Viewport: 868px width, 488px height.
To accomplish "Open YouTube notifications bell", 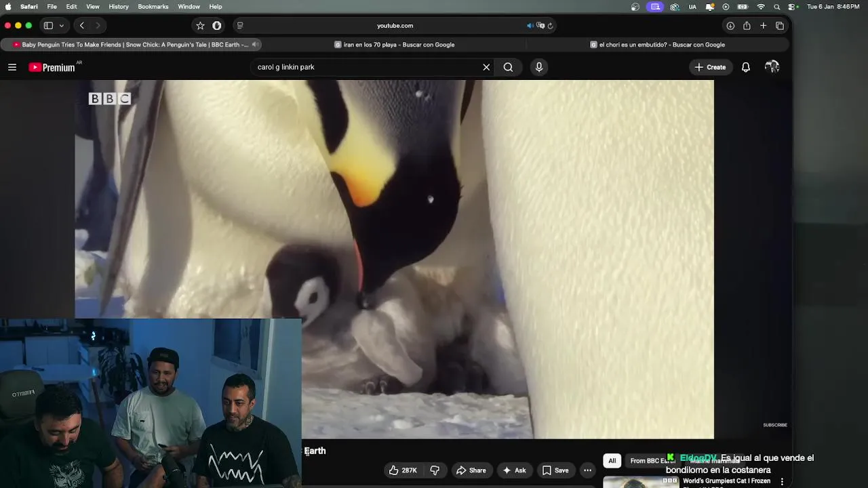I will [x=746, y=67].
